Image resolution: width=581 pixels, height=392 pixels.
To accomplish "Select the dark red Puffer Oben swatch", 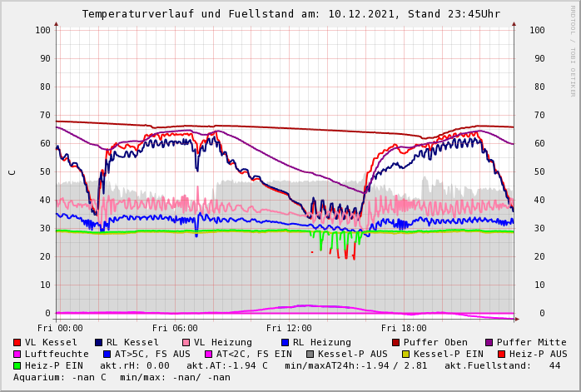I will 395,342.
